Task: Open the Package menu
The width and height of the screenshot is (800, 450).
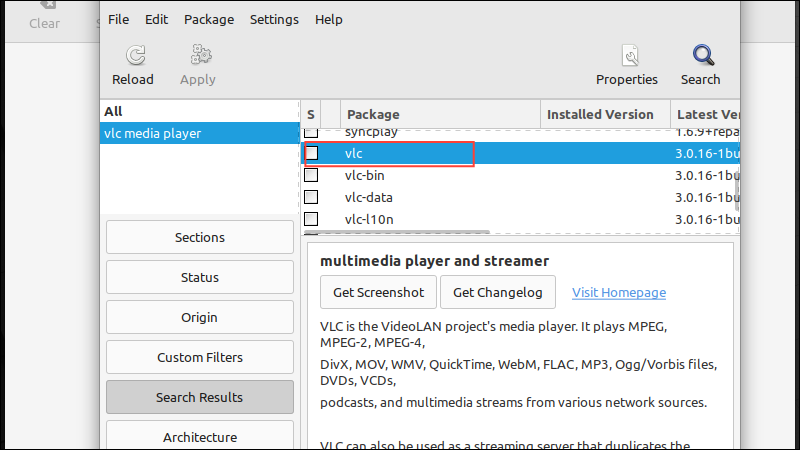Action: (x=209, y=19)
